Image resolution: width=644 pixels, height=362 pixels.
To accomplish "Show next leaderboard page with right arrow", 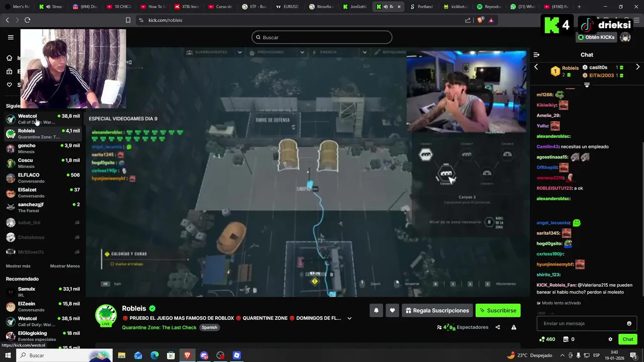I will coord(637,67).
